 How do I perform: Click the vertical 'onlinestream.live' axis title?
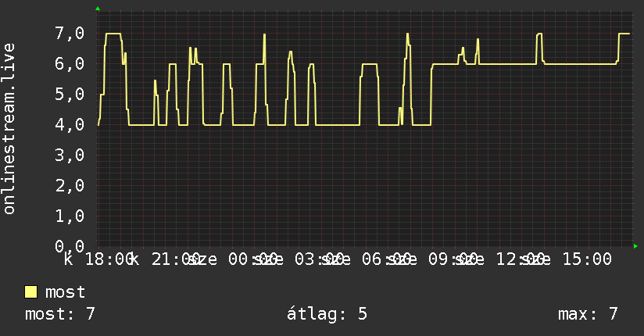coord(9,129)
